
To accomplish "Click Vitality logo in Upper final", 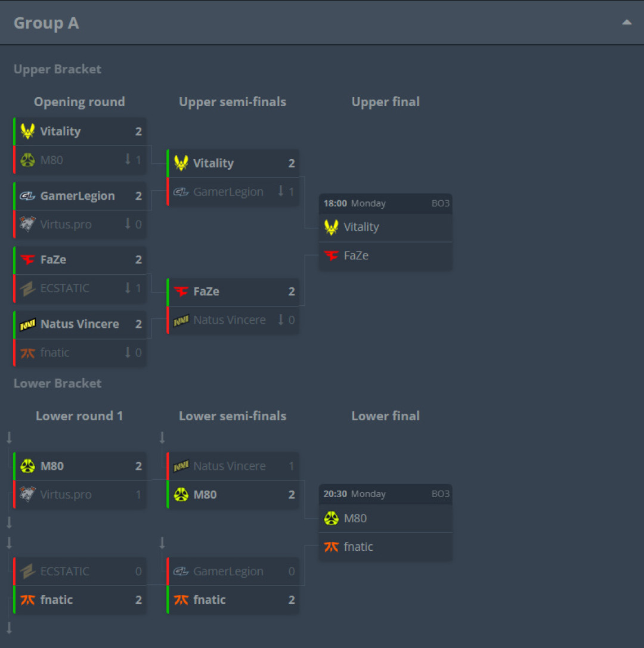I will (x=332, y=227).
